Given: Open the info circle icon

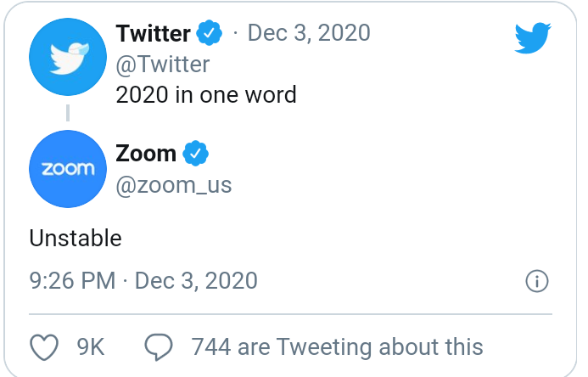Looking at the screenshot, I should pos(537,281).
